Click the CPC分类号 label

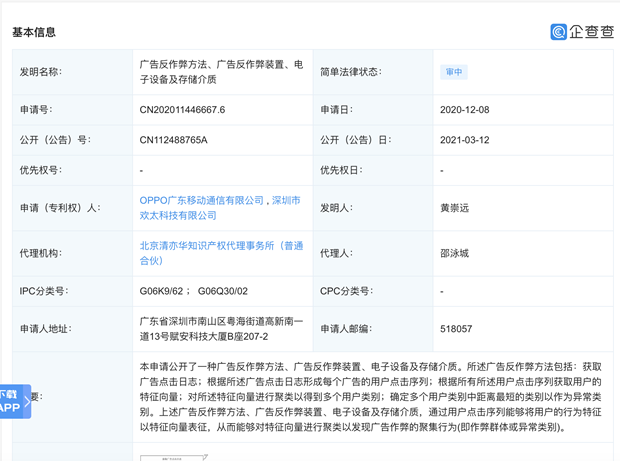coord(346,291)
